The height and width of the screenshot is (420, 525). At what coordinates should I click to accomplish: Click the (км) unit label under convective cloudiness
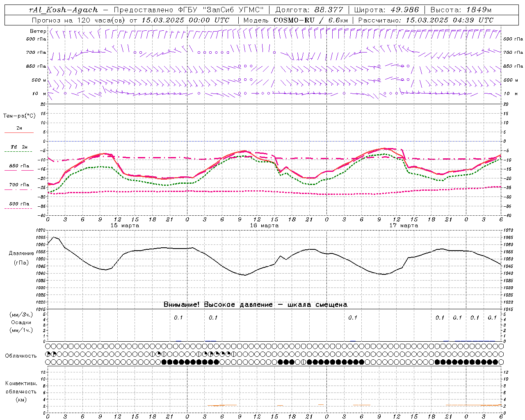pos(21,399)
